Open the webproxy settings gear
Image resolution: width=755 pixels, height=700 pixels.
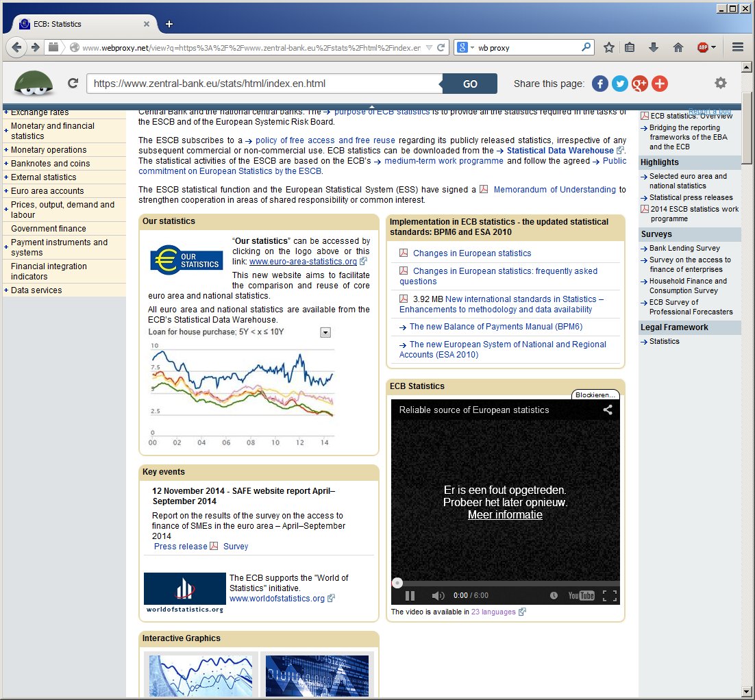tap(720, 83)
